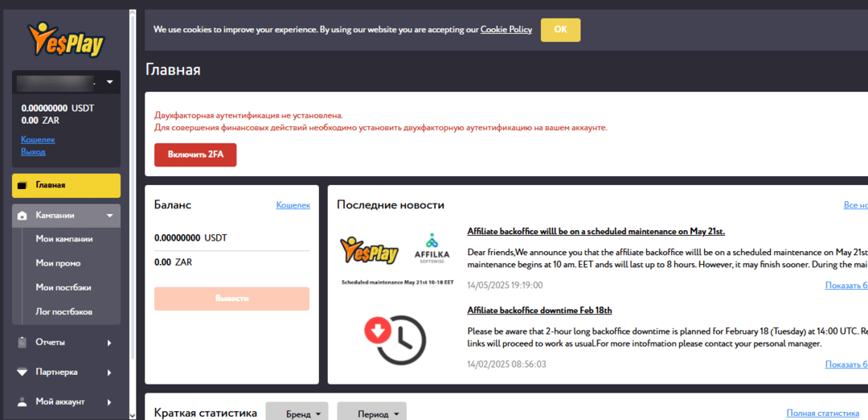Open Мои постбэки

[x=63, y=287]
